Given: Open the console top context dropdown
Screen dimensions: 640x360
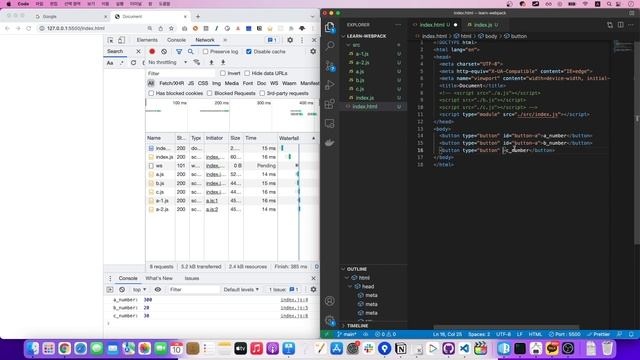Looking at the screenshot, I should (139, 289).
